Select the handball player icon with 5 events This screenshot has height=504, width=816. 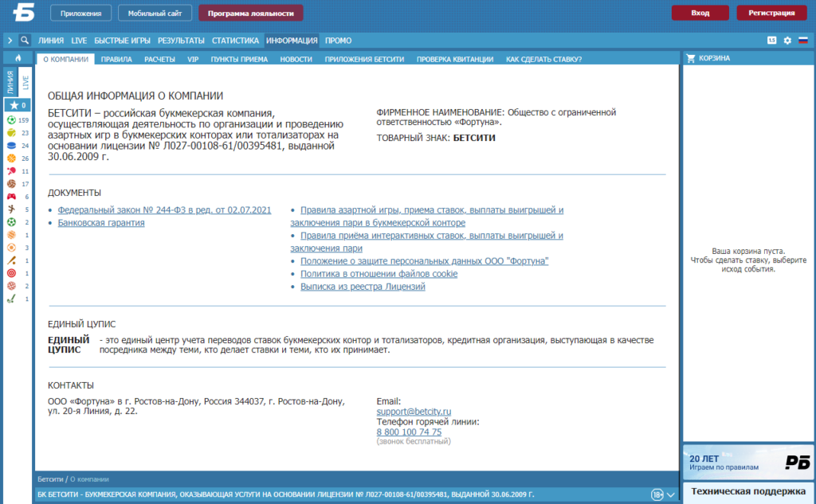coord(11,209)
